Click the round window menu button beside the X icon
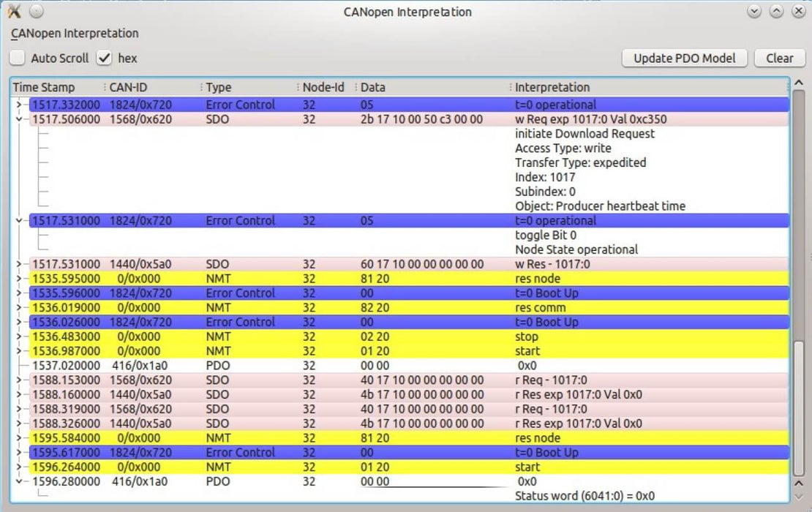 (x=37, y=12)
